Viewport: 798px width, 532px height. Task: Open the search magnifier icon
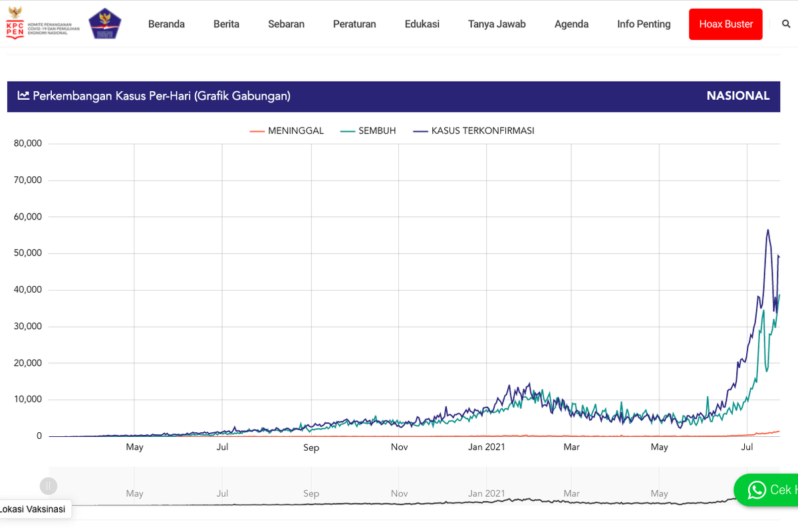(786, 24)
